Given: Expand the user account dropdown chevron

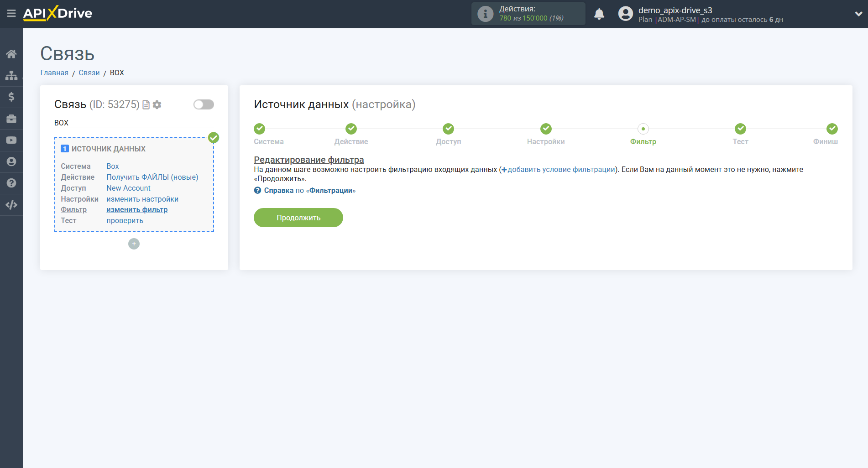Looking at the screenshot, I should click(858, 14).
